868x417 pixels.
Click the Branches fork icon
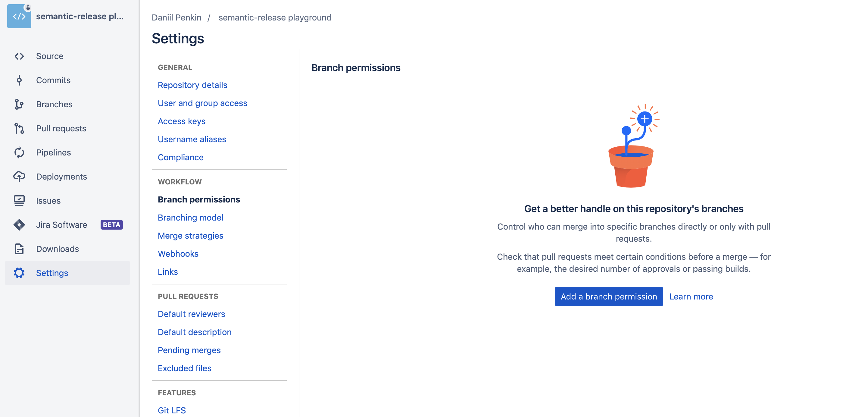point(19,104)
